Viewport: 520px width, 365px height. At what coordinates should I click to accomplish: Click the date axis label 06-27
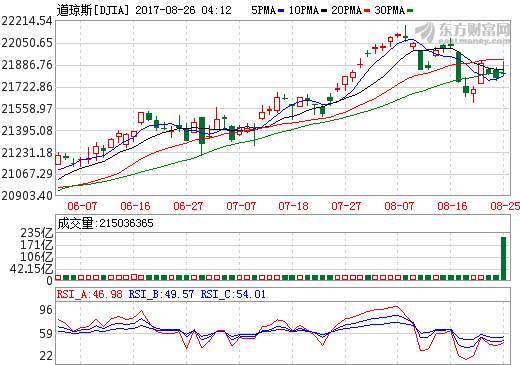coord(188,206)
